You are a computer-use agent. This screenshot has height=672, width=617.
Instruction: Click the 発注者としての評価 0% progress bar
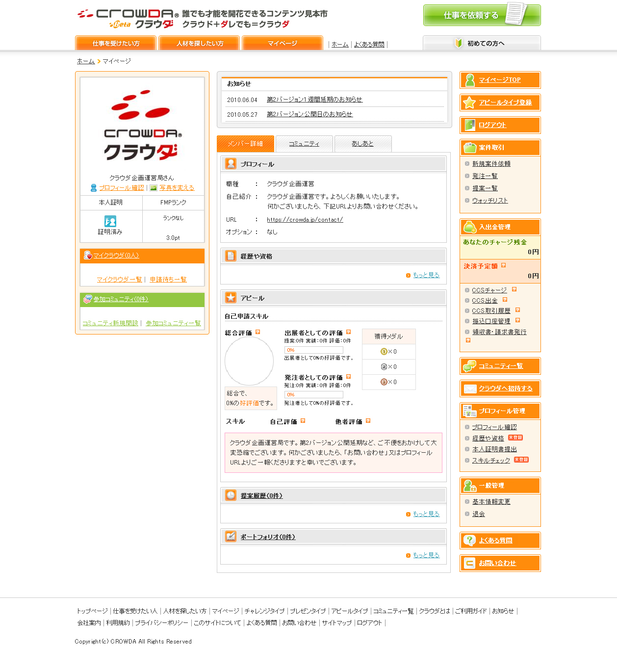(314, 394)
